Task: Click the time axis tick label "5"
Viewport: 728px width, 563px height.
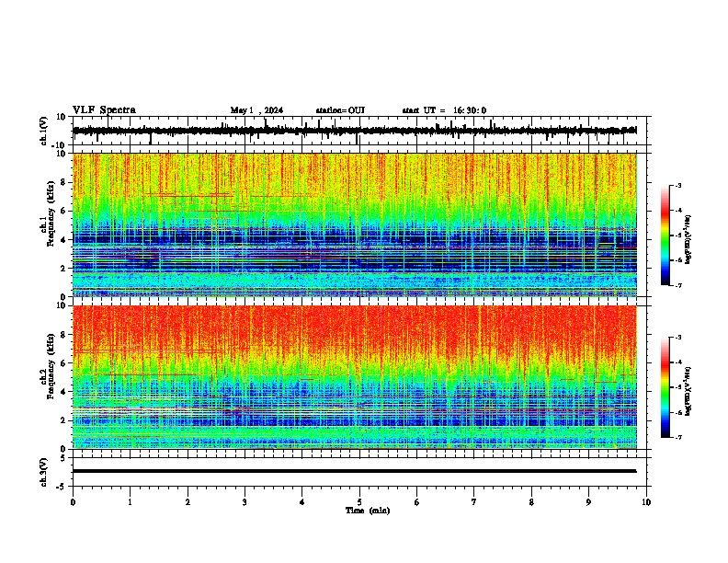Action: (x=359, y=502)
